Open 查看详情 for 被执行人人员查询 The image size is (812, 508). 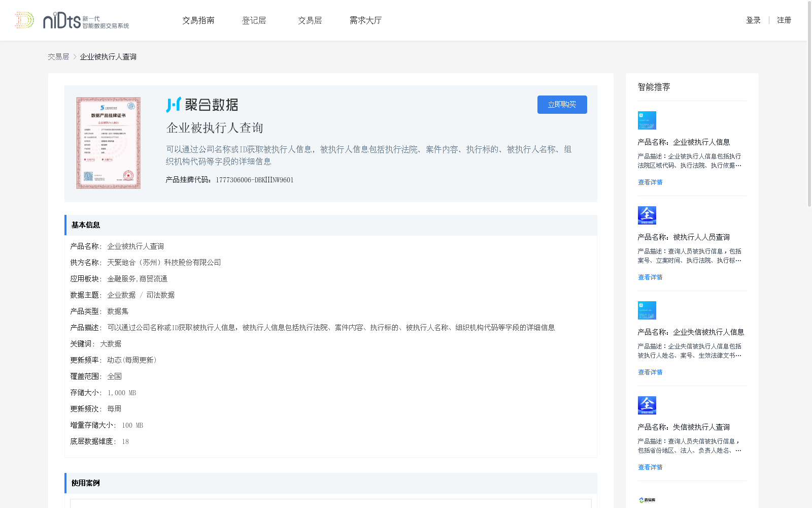(x=650, y=277)
